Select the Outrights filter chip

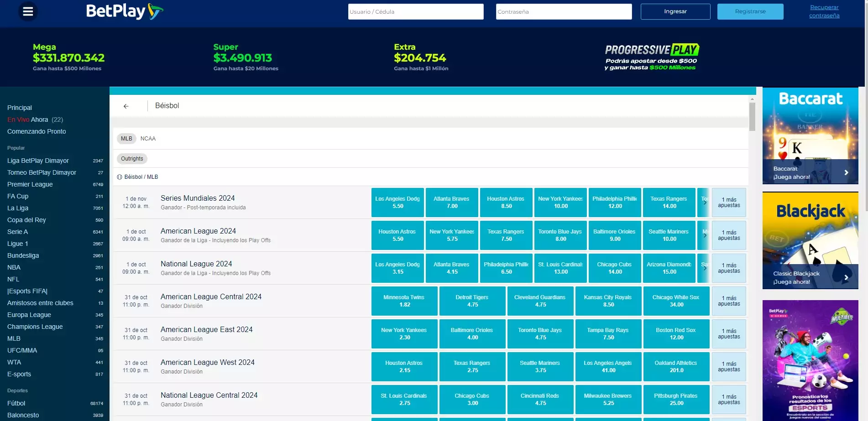(x=132, y=159)
